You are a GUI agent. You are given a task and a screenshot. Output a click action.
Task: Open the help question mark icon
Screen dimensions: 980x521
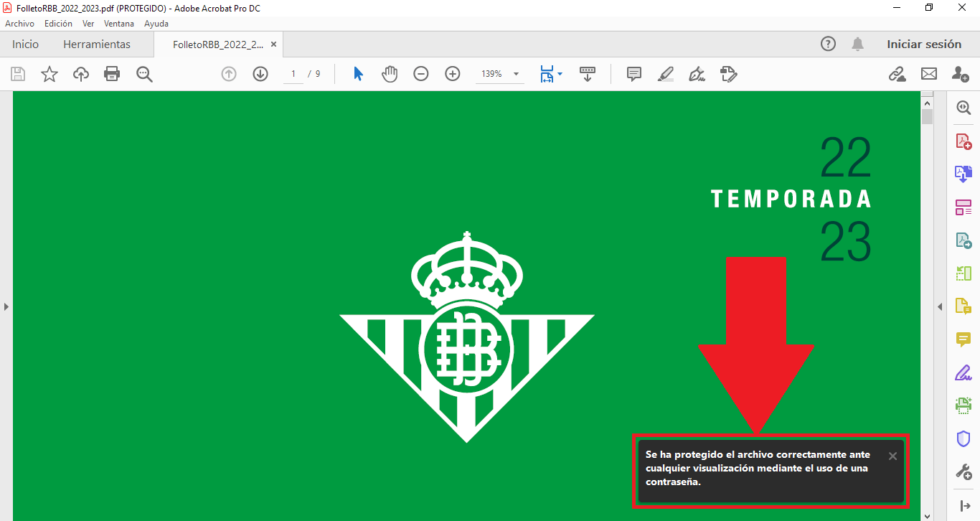(x=828, y=44)
